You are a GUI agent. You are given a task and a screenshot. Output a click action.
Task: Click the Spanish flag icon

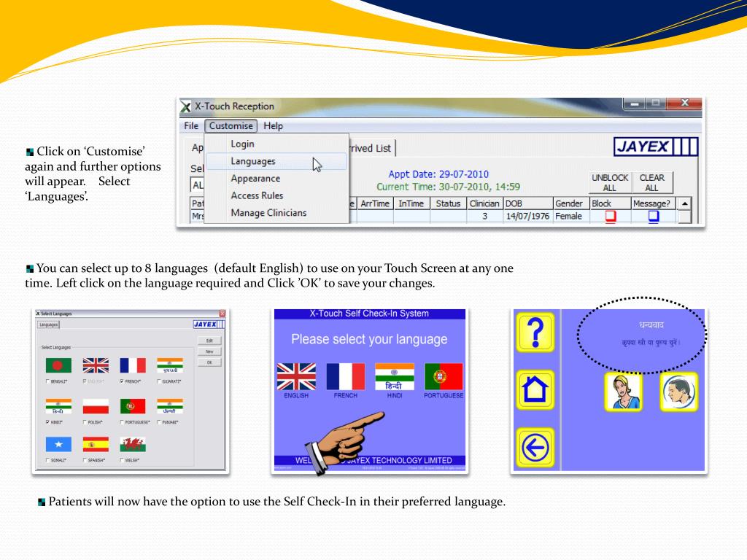click(x=96, y=444)
